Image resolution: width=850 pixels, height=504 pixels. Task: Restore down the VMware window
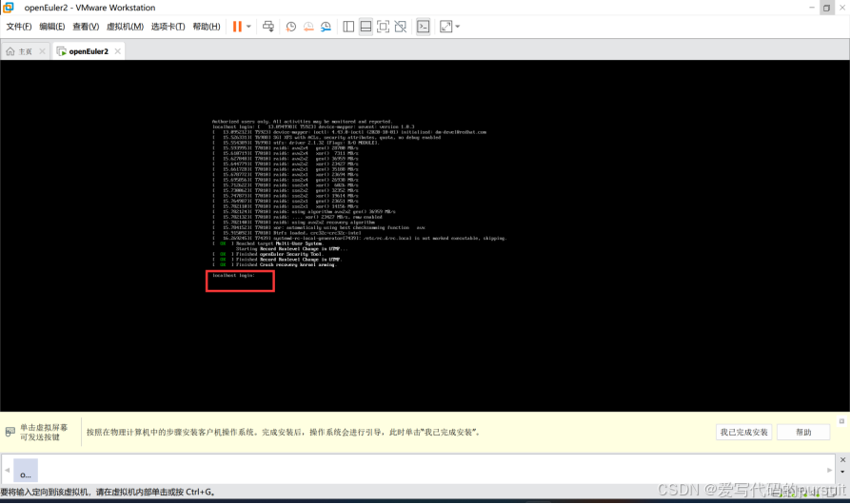pos(827,8)
